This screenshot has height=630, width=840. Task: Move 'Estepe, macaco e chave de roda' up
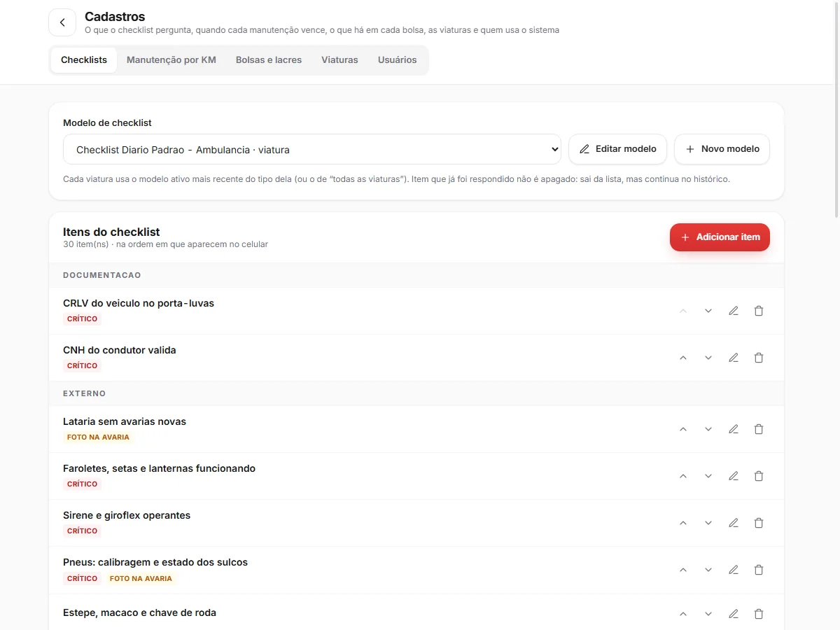point(683,614)
